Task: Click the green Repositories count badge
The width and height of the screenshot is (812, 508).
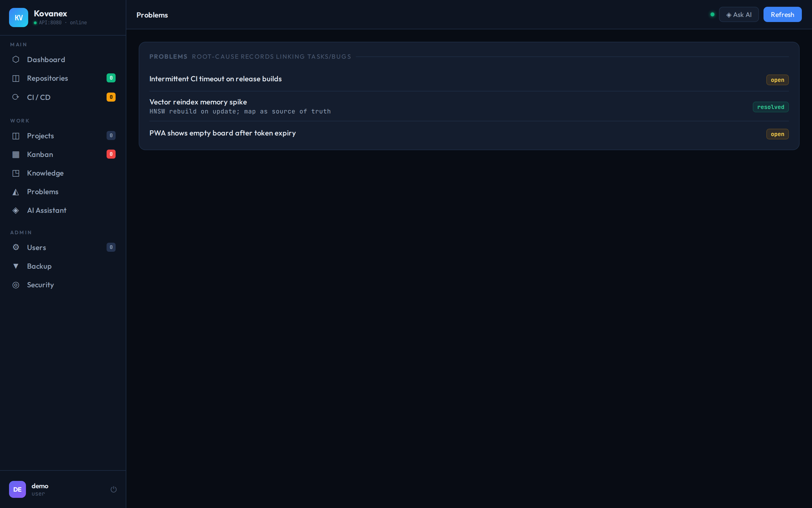Action: click(111, 78)
